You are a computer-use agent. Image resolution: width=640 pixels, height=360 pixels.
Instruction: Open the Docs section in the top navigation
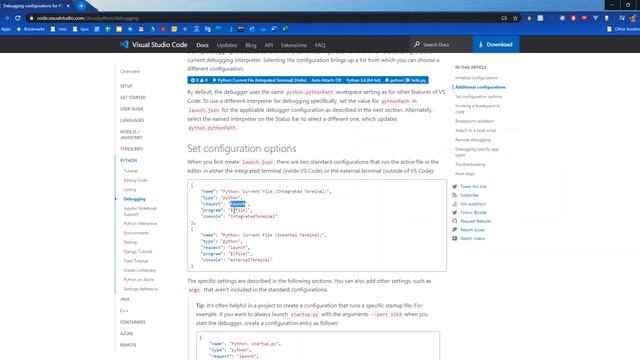click(202, 45)
